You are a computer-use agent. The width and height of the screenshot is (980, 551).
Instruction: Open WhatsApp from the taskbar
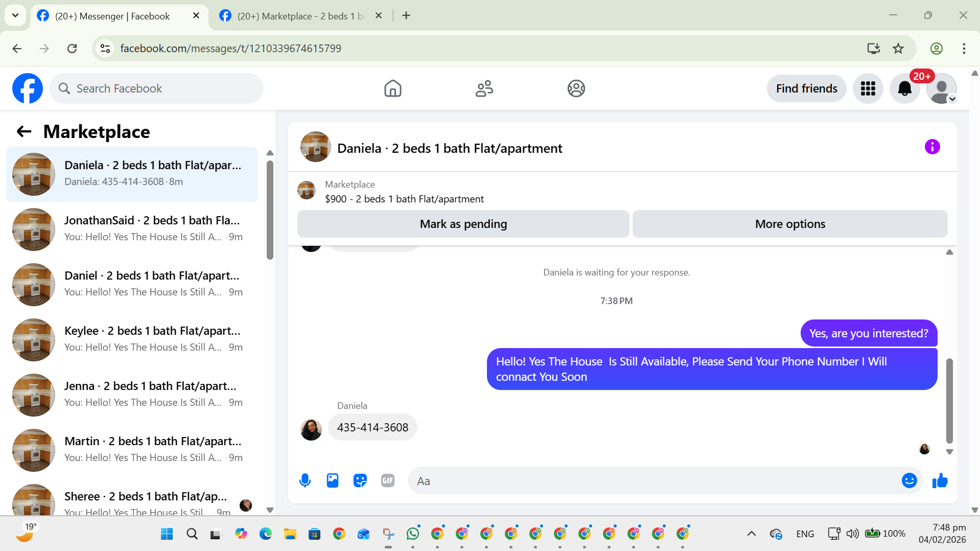tap(412, 534)
